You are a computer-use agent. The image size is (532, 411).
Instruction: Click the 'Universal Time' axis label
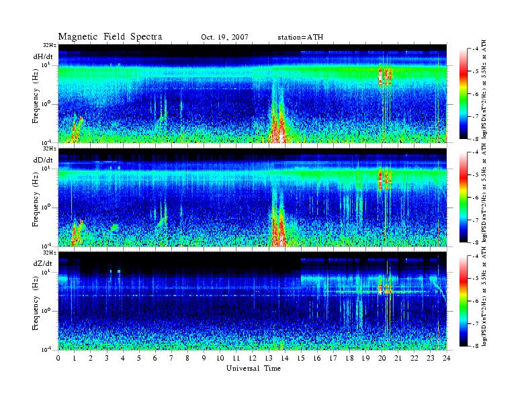[x=253, y=368]
